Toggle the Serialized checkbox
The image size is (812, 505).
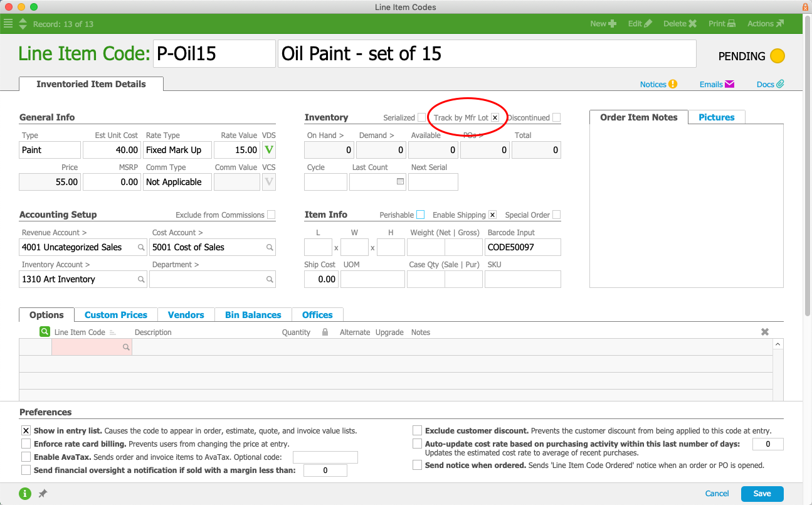click(x=421, y=117)
